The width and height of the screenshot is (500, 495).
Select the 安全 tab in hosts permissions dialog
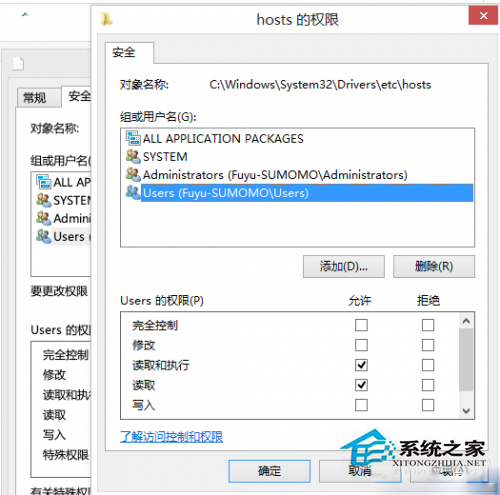[x=129, y=53]
